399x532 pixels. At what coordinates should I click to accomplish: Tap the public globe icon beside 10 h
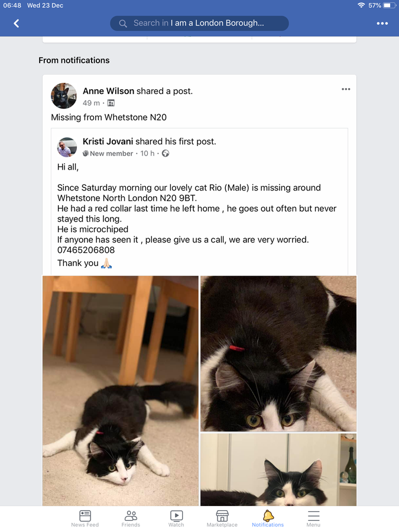166,153
